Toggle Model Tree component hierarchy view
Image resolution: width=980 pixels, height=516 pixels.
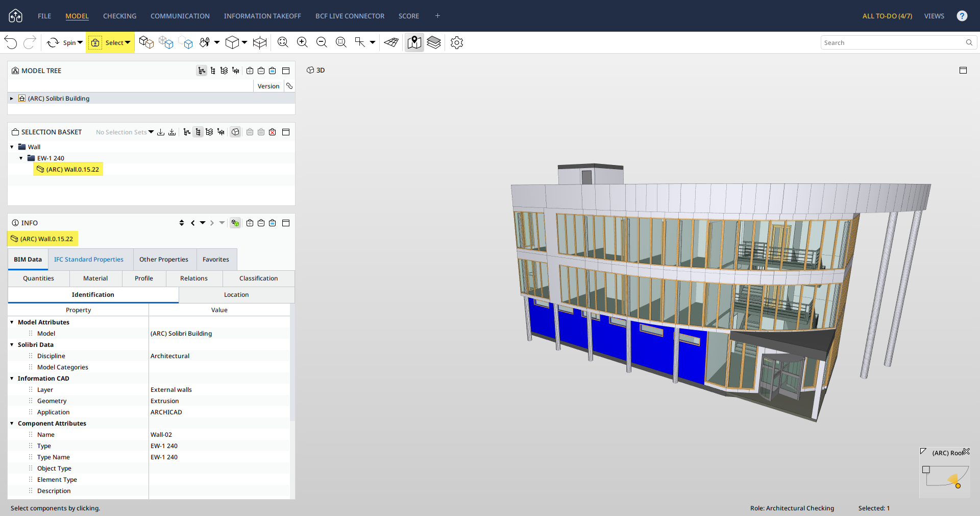point(213,71)
